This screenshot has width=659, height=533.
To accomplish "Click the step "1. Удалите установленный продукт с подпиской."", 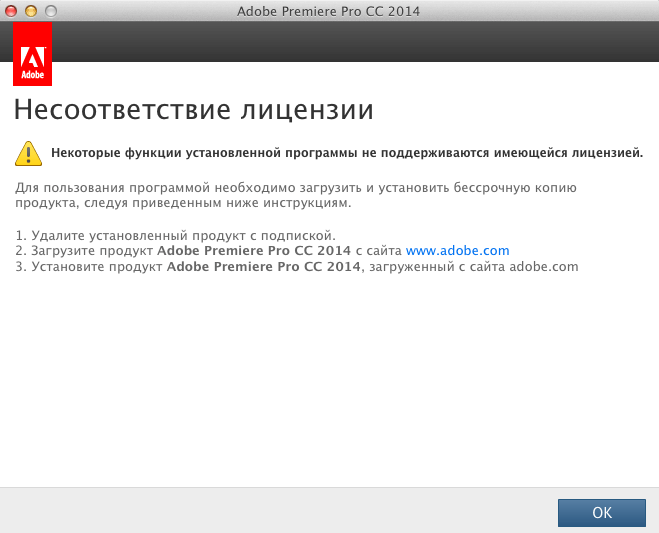I will (176, 235).
